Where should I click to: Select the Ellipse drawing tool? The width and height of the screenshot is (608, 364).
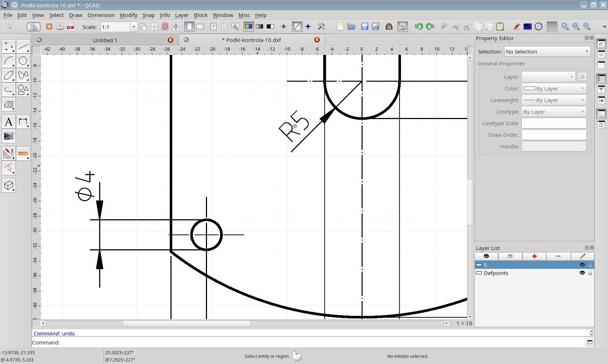coord(9,76)
